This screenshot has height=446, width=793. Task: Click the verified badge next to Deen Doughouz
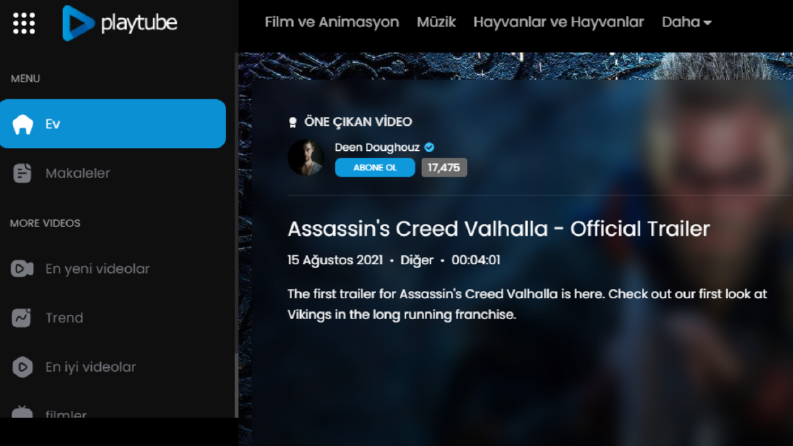[x=429, y=147]
